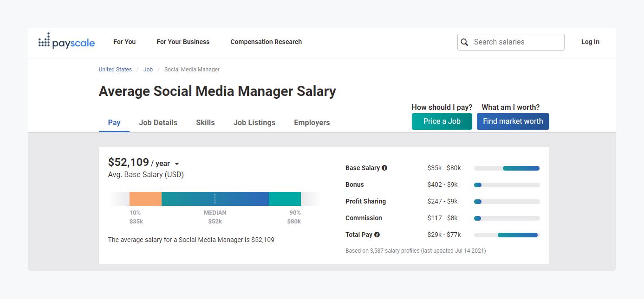Click the Price a Job button
Viewport: 644px width, 299px height.
coord(442,121)
